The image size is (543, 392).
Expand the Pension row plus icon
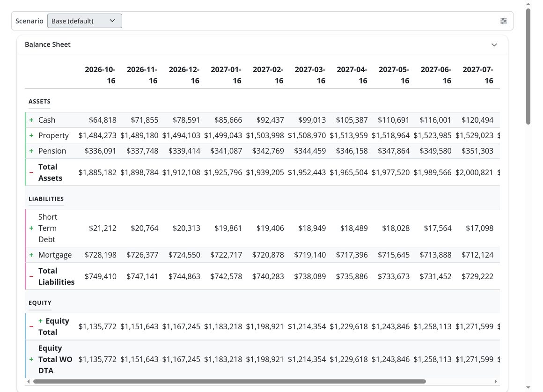coord(31,151)
